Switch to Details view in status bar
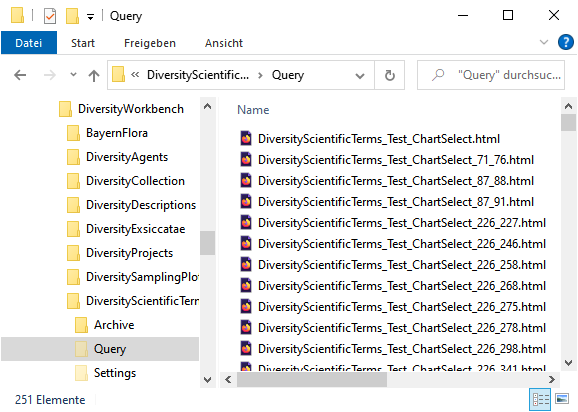The image size is (578, 412). point(540,399)
